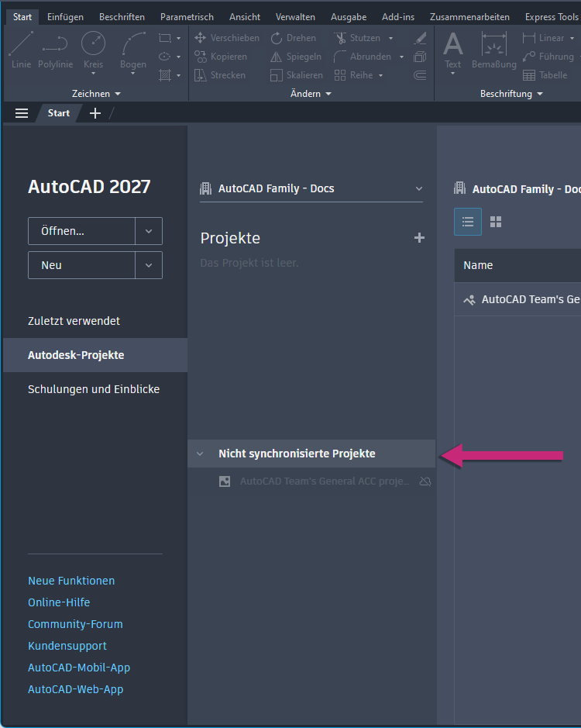Switch to list view
This screenshot has height=728, width=581.
pos(468,222)
